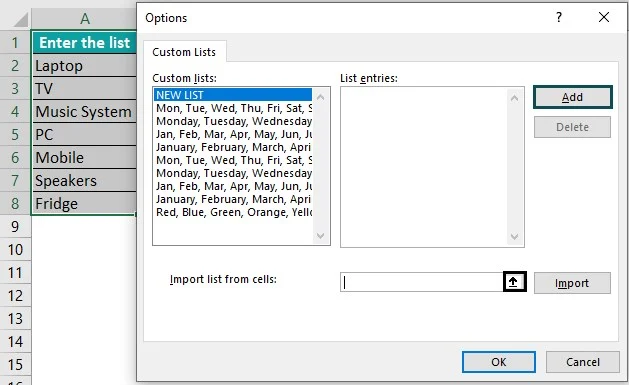Screen dimensions: 629x385
Task: Click the Import button
Action: (572, 283)
